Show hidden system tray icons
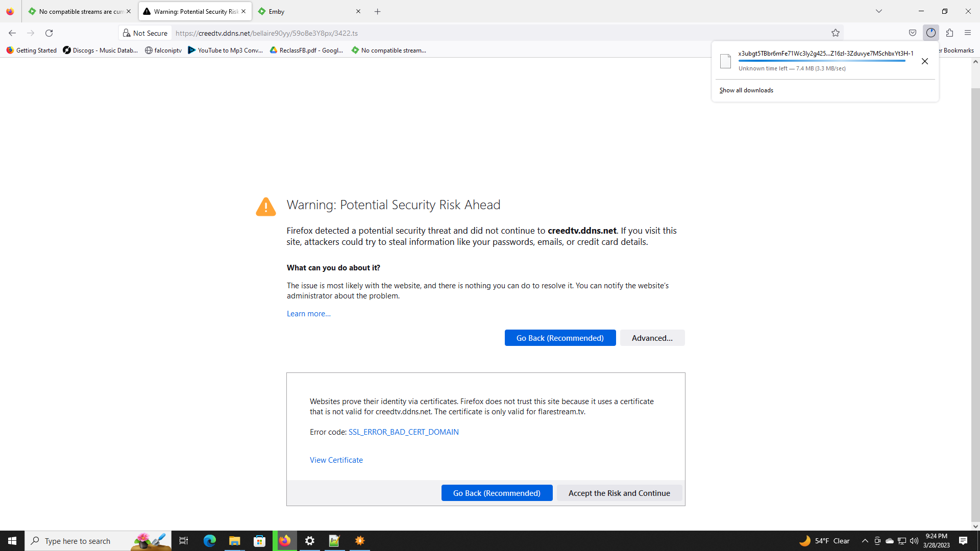Screen dimensions: 980x551 865,541
